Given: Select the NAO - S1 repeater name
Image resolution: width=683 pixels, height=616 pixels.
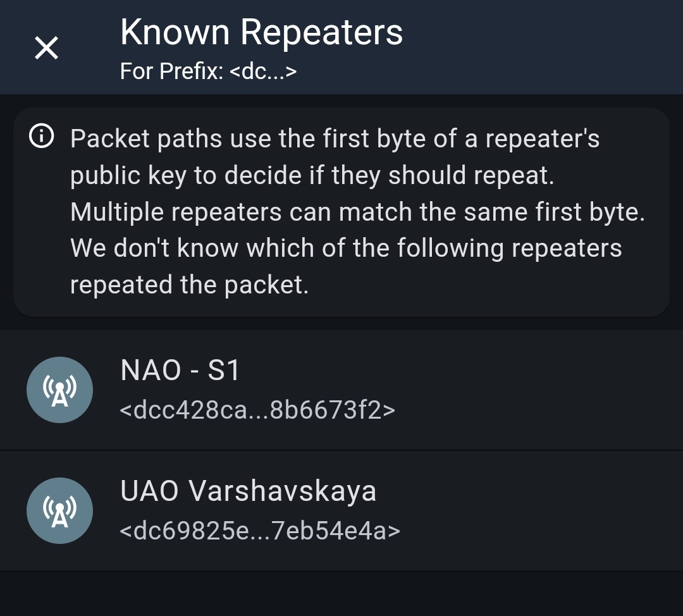Looking at the screenshot, I should pyautogui.click(x=180, y=371).
